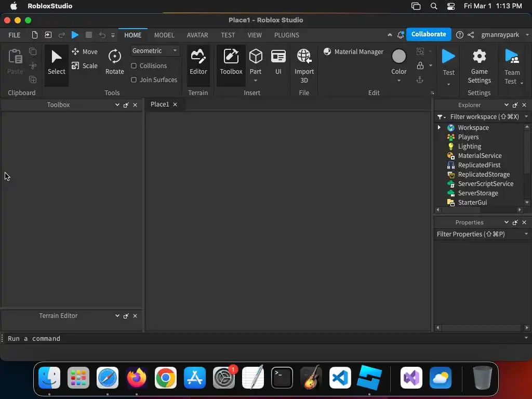The height and width of the screenshot is (399, 532).
Task: Open the Explorer filter dropdown arrow
Action: point(526,117)
